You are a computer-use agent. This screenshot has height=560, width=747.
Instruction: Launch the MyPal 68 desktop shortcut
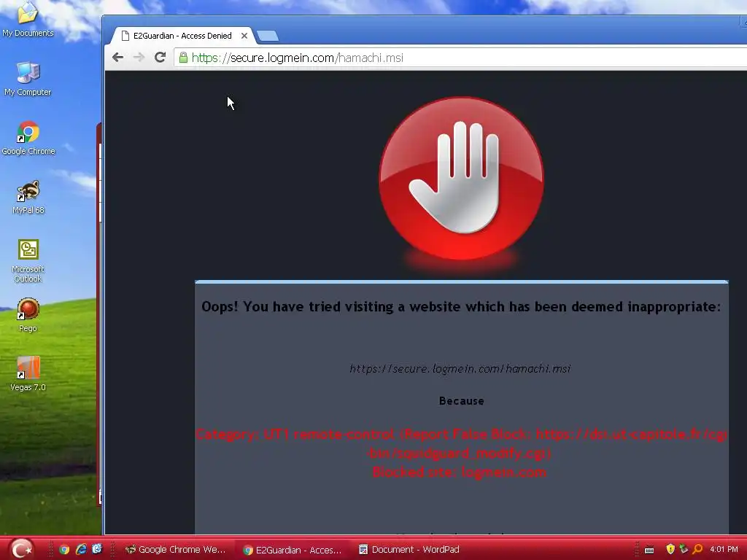pos(28,197)
